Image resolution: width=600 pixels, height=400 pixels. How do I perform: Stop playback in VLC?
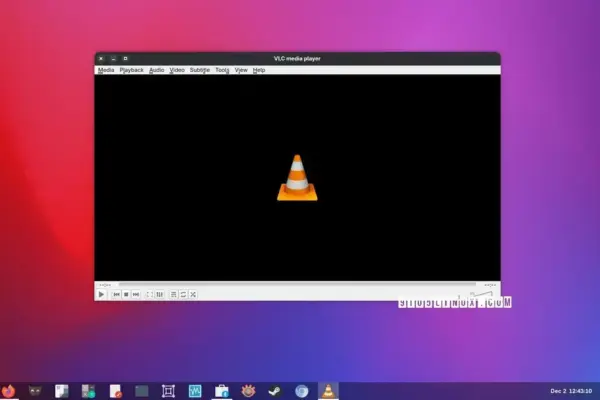(126, 294)
